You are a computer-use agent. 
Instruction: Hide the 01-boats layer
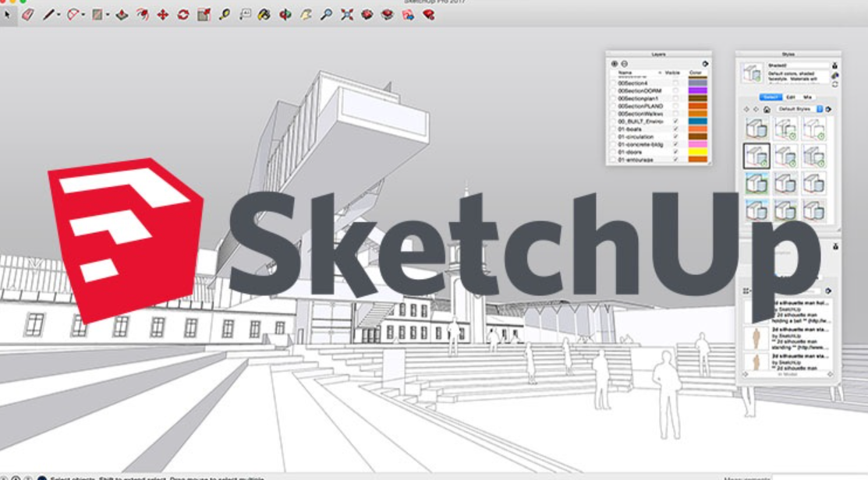[675, 129]
